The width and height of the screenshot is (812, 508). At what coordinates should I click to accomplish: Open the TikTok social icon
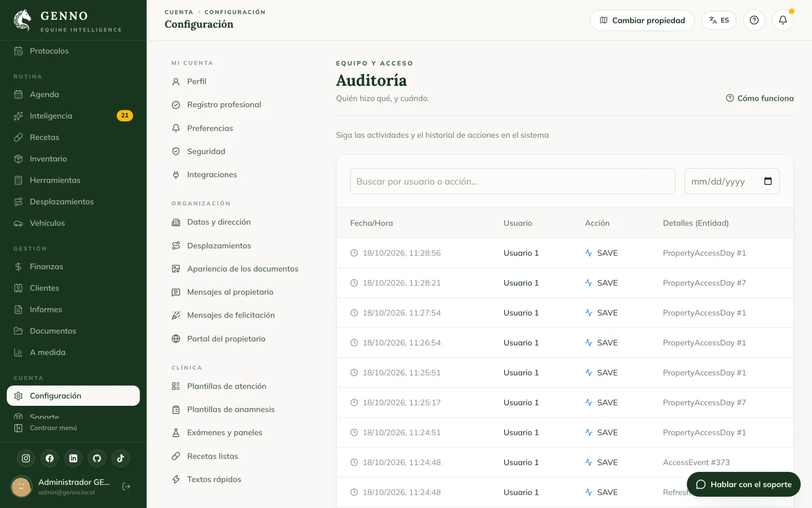121,458
